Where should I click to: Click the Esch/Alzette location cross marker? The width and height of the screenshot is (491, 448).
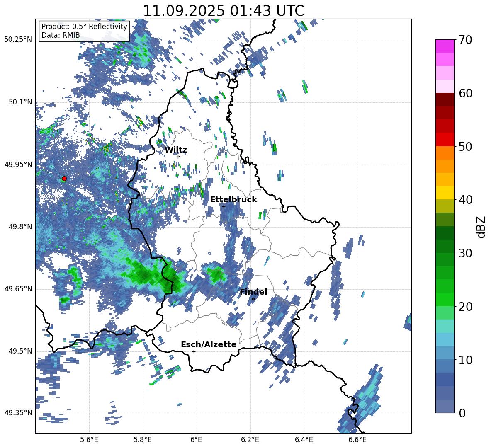pos(194,351)
